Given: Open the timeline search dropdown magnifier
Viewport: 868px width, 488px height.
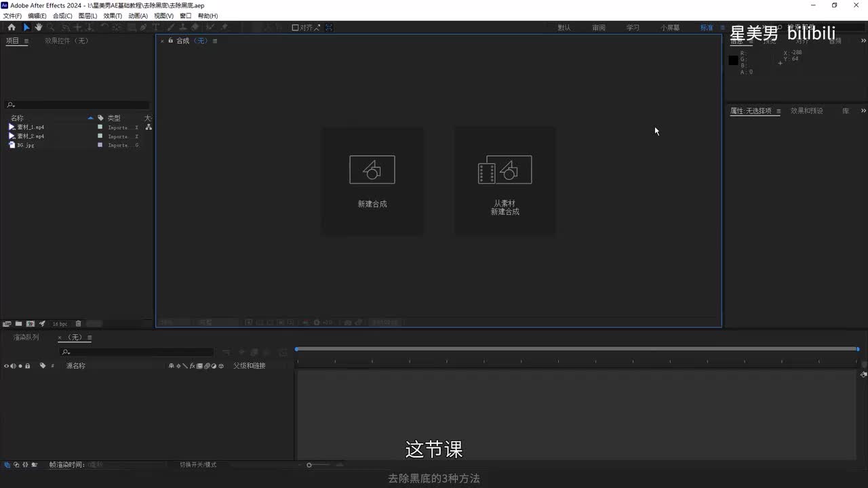Looking at the screenshot, I should point(65,352).
